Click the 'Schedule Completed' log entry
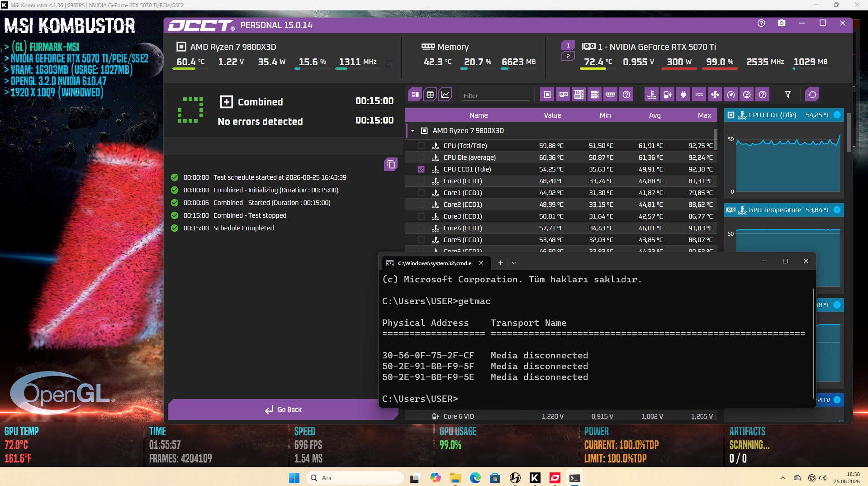This screenshot has width=868, height=486. (243, 228)
